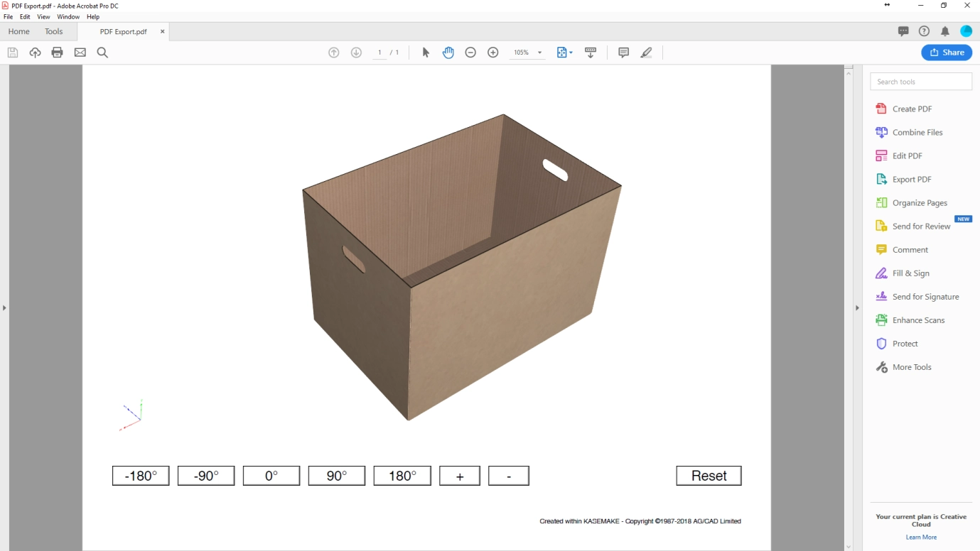The image size is (980, 551).
Task: Open the account profile avatar
Action: pyautogui.click(x=966, y=31)
